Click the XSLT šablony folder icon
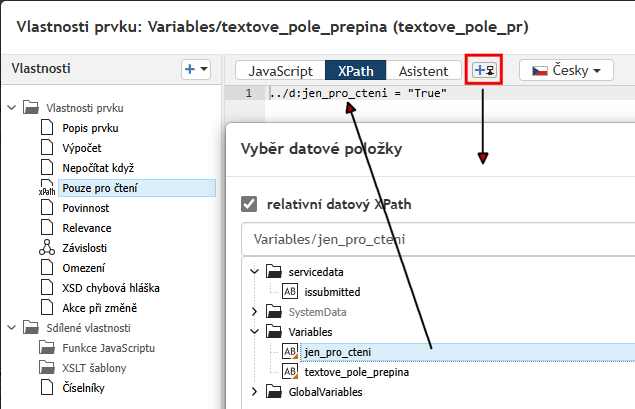The height and width of the screenshot is (409, 635). (x=47, y=367)
